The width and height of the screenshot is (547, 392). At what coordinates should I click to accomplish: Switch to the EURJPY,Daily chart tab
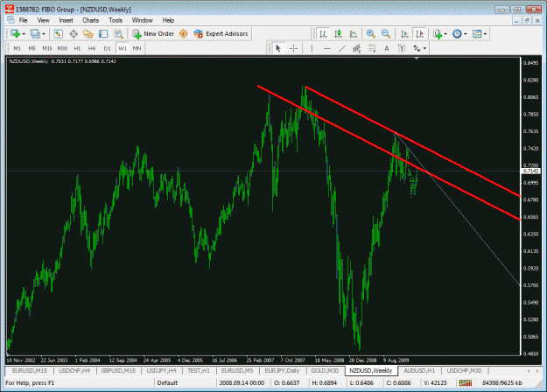[282, 371]
